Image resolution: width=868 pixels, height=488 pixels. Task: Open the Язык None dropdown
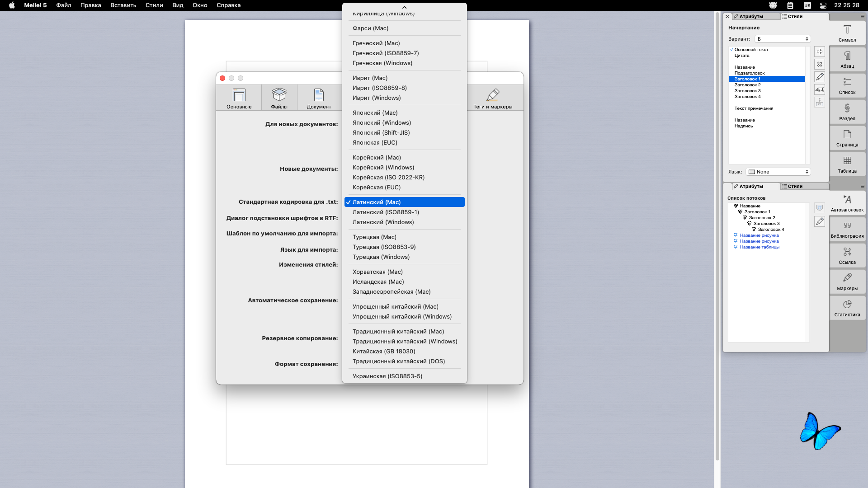pyautogui.click(x=778, y=172)
